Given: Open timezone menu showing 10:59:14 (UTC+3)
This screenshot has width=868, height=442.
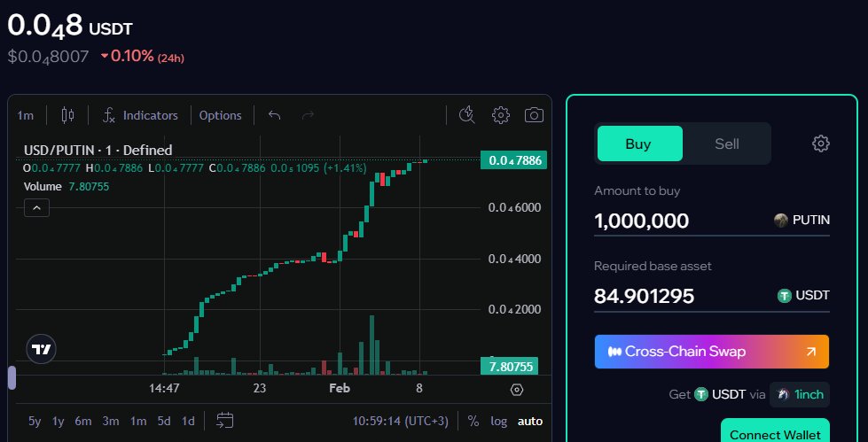Looking at the screenshot, I should pyautogui.click(x=400, y=421).
